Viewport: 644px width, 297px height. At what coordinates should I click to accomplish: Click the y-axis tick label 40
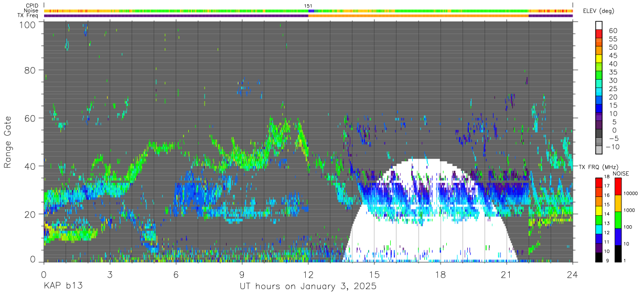(30, 166)
